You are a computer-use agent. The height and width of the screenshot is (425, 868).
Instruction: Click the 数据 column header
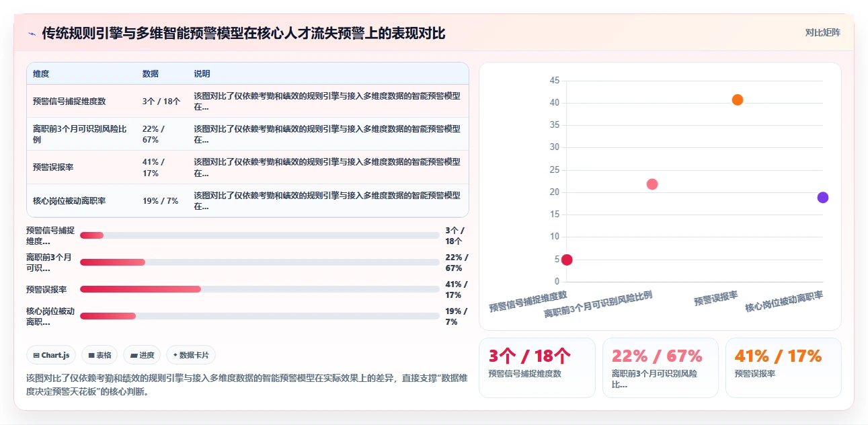(151, 73)
